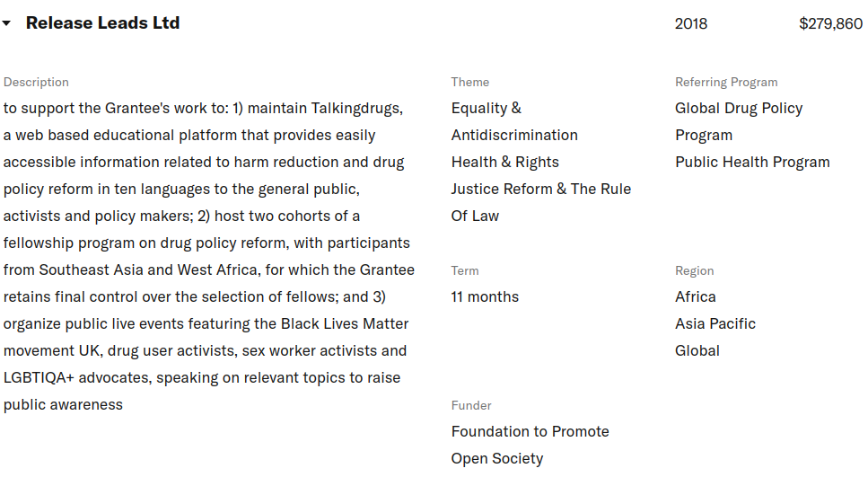Select the Health & Rights theme
The width and height of the screenshot is (868, 486).
click(504, 162)
